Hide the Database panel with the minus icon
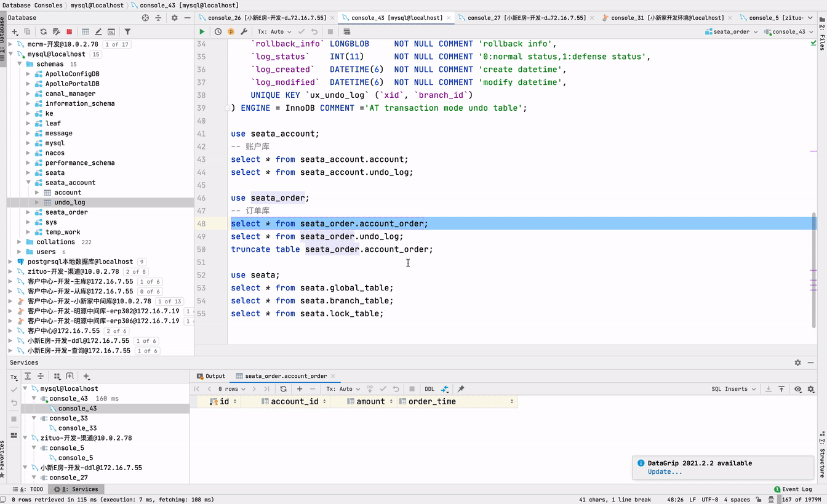The image size is (827, 504). (x=187, y=18)
